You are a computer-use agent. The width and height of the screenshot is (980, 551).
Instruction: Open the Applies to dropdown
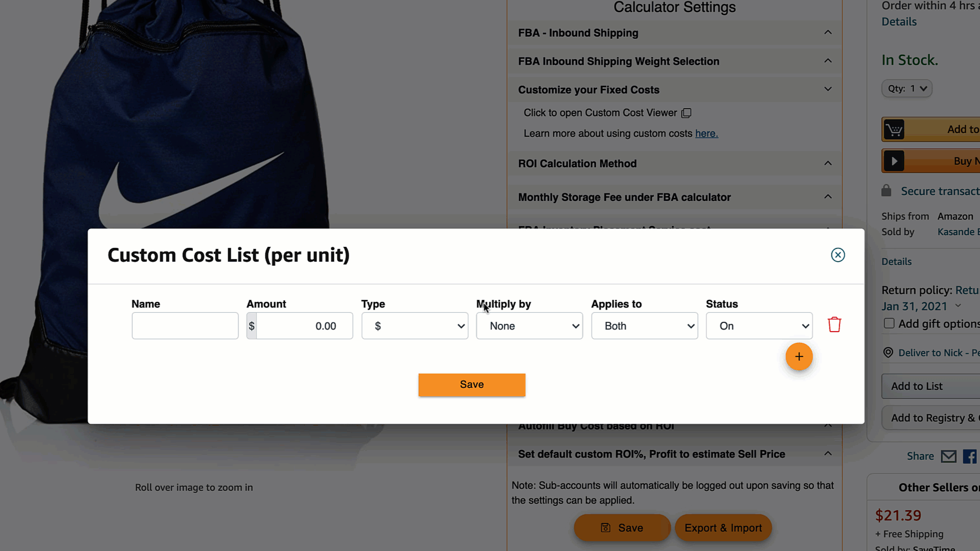click(644, 326)
